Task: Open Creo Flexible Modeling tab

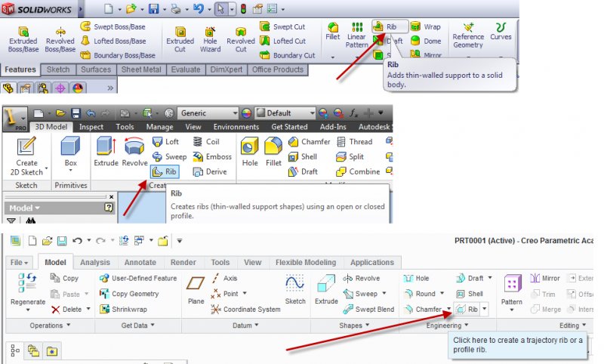Action: pos(306,262)
